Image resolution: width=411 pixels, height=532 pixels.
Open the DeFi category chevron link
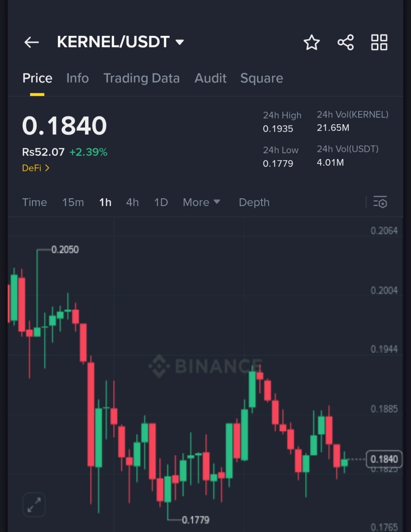point(36,168)
